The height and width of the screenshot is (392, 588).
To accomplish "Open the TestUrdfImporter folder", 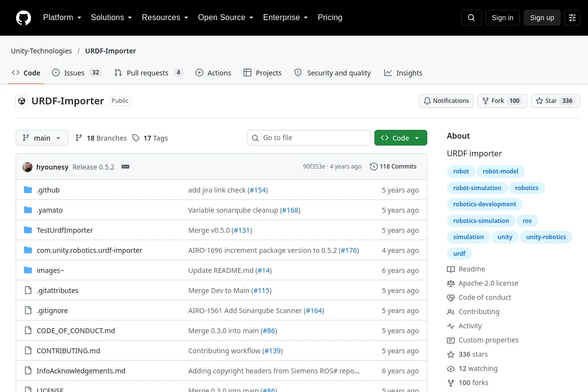I will click(x=65, y=230).
